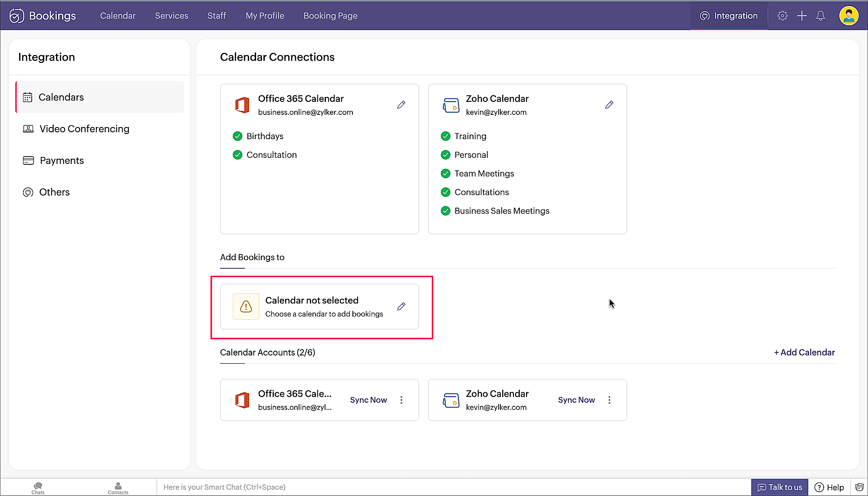Open Help in the bottom bar
Image resolution: width=868 pixels, height=496 pixels.
829,487
